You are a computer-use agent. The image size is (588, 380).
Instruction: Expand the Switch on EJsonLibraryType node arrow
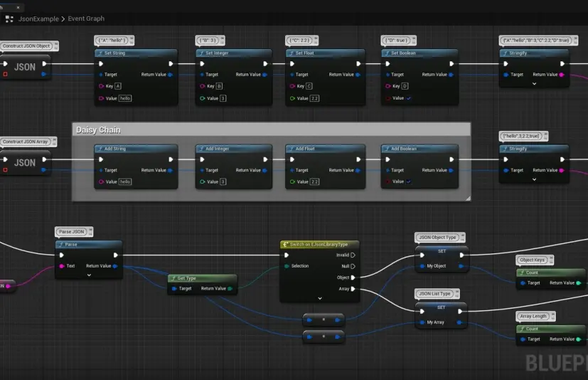[x=320, y=298]
